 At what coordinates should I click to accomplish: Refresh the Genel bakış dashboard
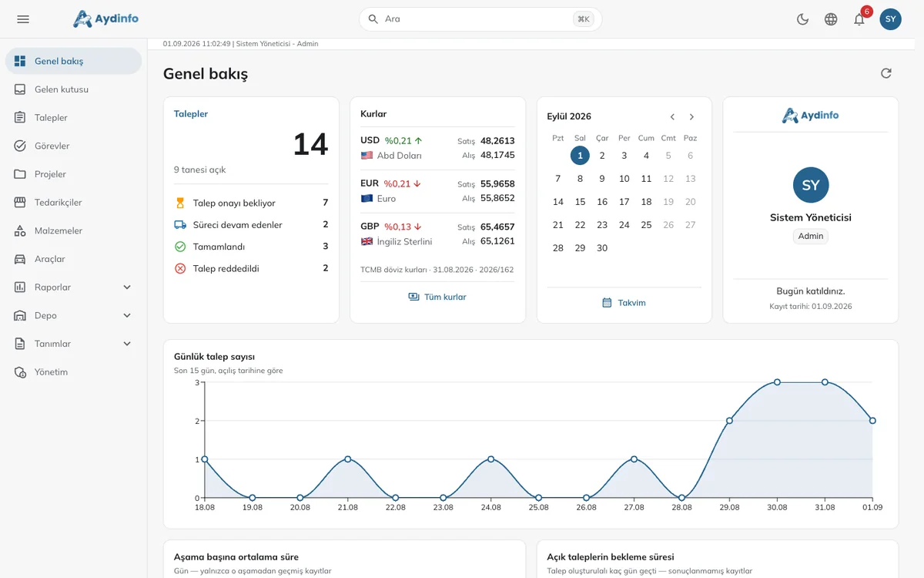[x=886, y=73]
